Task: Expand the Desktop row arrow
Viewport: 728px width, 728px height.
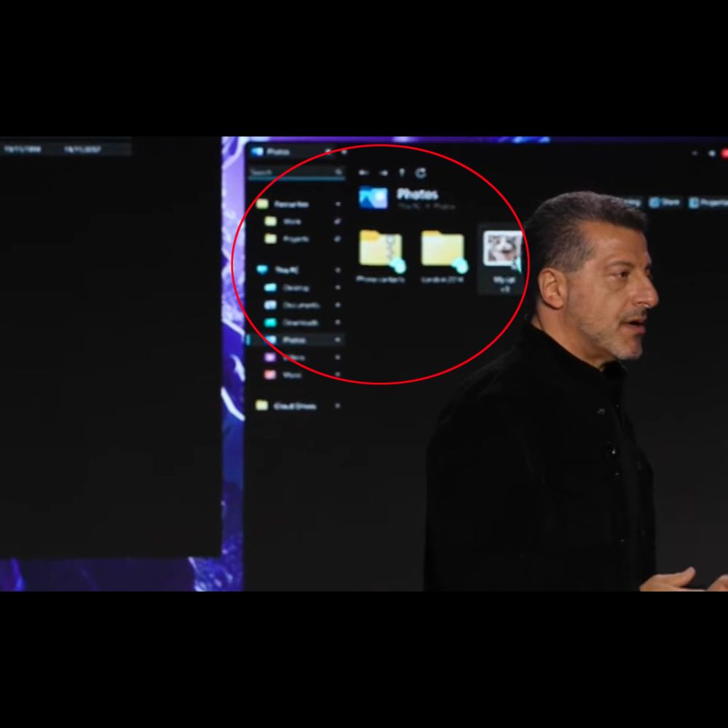Action: (338, 288)
